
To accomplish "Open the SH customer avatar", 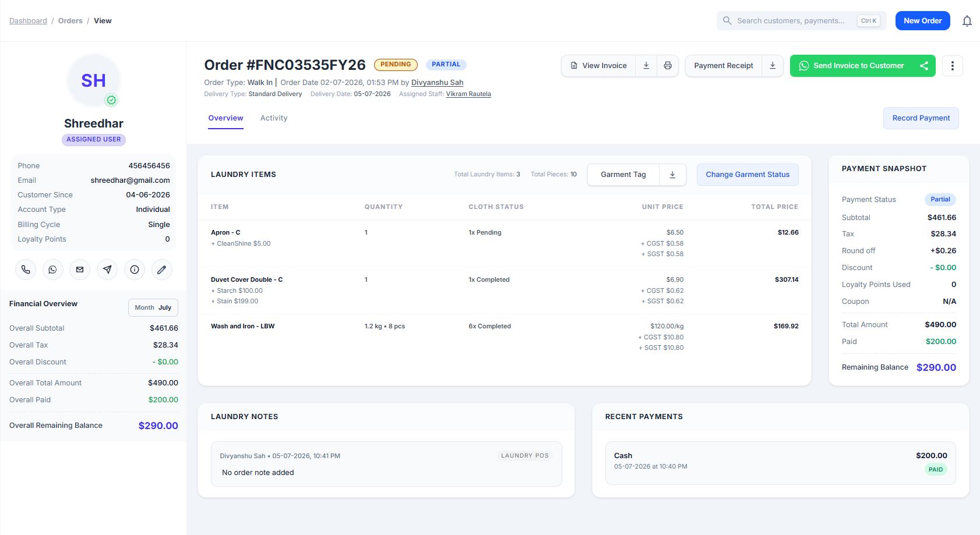I will point(93,80).
